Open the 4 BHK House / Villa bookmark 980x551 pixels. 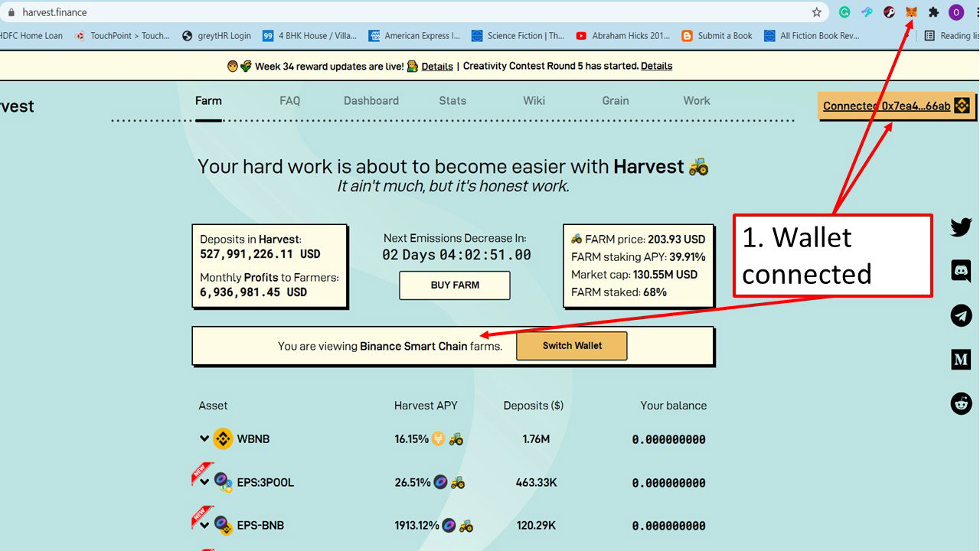pyautogui.click(x=309, y=35)
